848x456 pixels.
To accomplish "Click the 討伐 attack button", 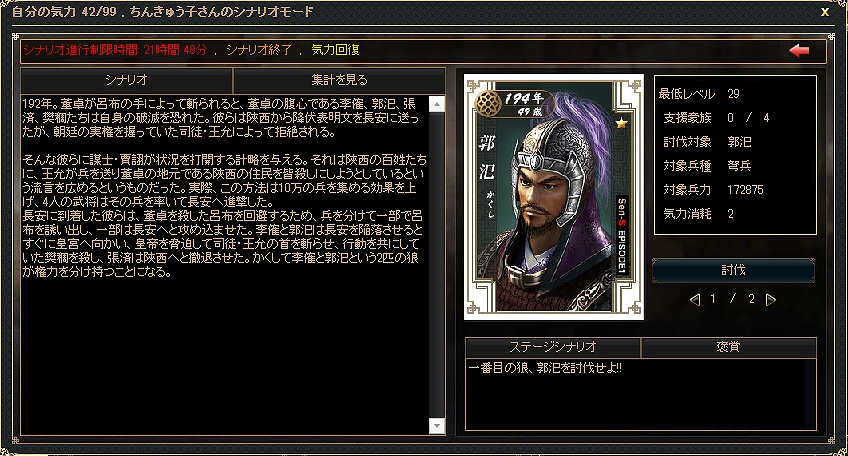I will pyautogui.click(x=733, y=270).
